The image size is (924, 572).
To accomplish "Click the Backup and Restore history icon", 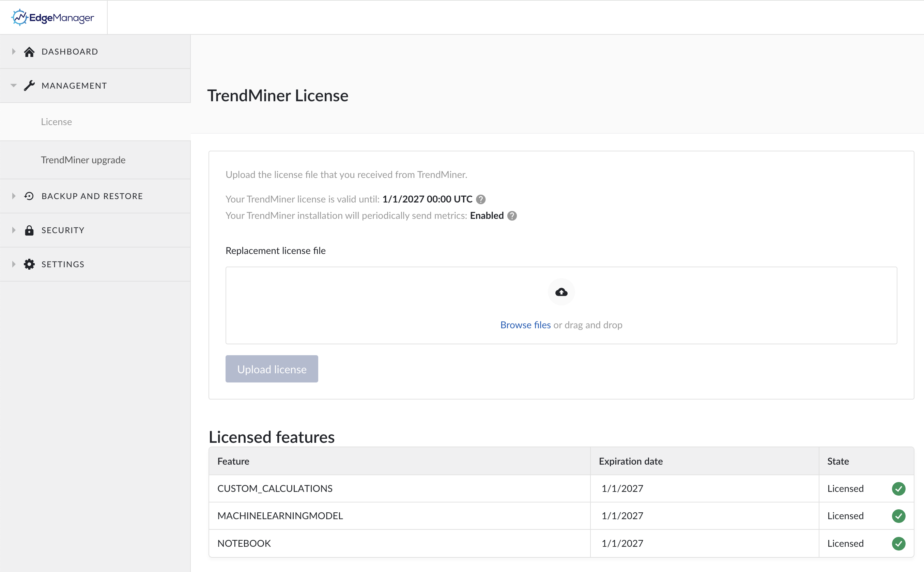I will 29,196.
